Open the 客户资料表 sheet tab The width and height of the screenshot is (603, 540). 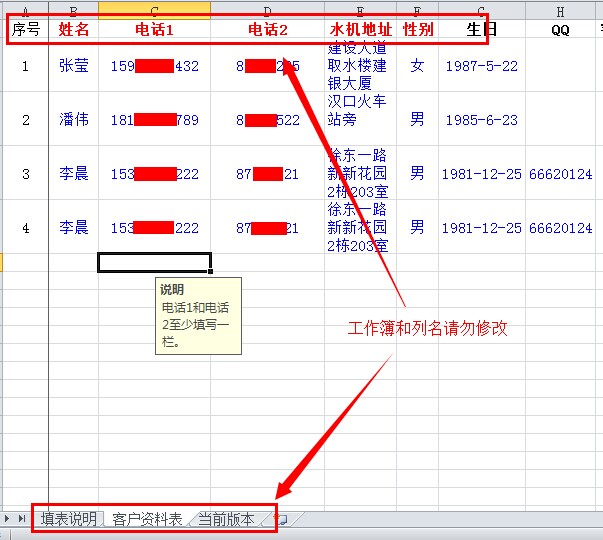click(147, 519)
